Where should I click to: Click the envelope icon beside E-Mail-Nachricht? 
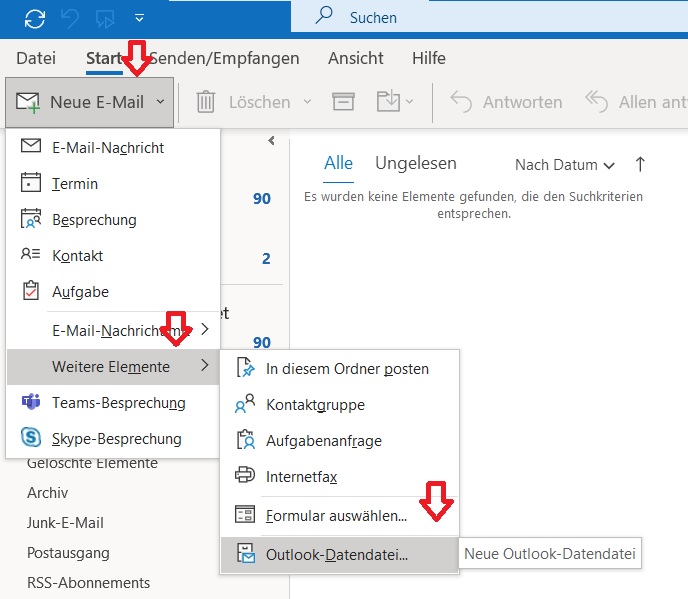tap(31, 146)
